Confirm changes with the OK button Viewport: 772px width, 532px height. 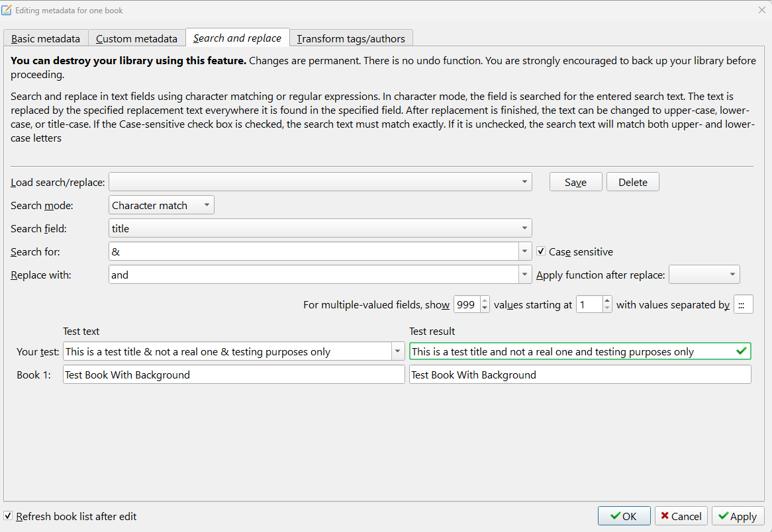click(x=623, y=516)
